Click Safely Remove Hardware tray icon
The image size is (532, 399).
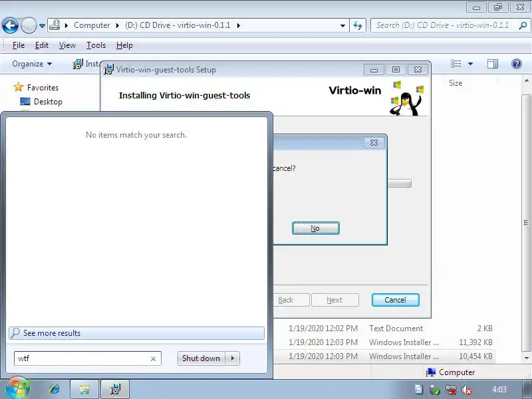(435, 390)
